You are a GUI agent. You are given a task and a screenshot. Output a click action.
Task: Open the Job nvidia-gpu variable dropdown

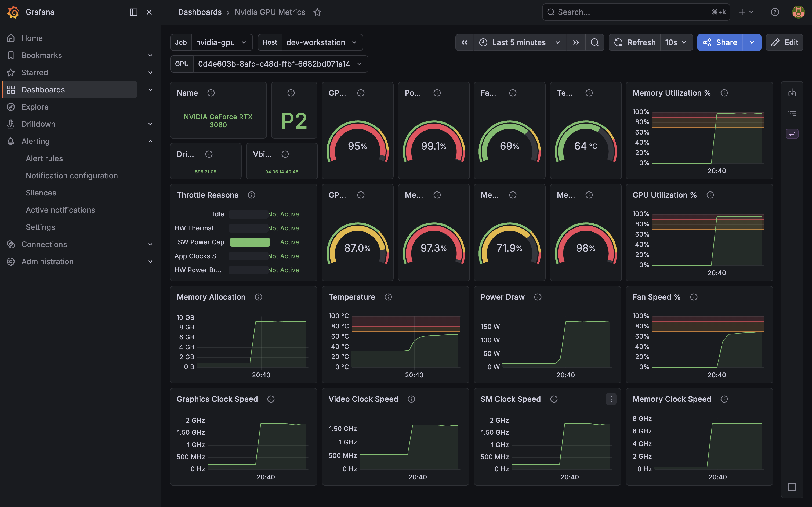tap(222, 42)
